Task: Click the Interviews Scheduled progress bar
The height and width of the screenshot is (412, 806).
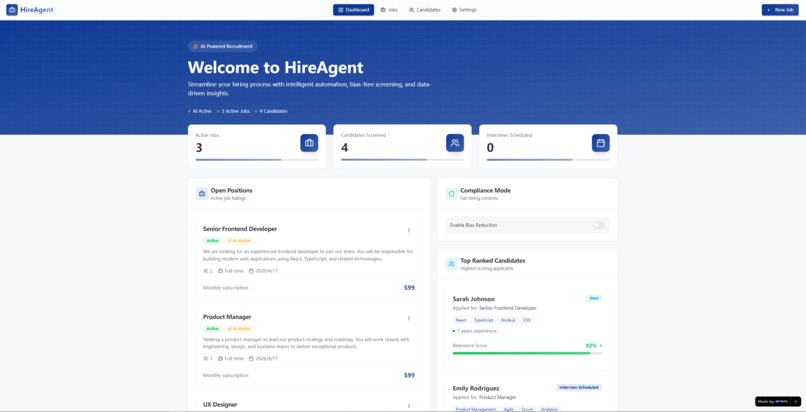Action: 548,160
